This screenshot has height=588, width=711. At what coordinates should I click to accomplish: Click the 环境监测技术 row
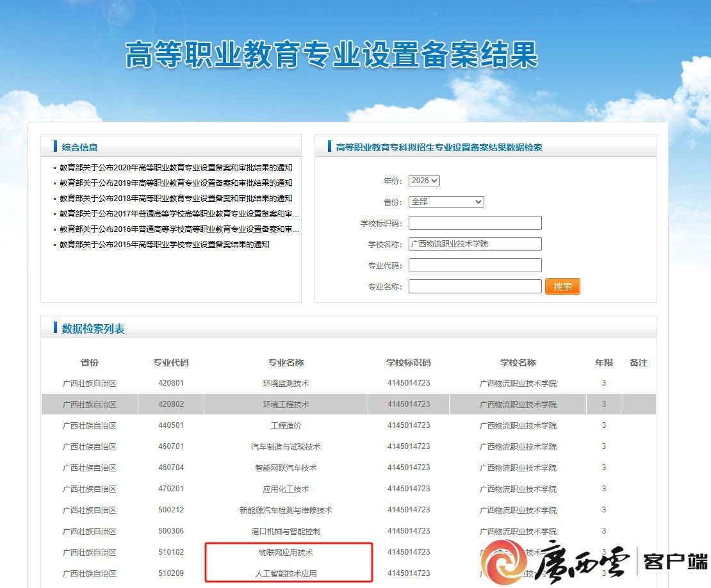[286, 383]
